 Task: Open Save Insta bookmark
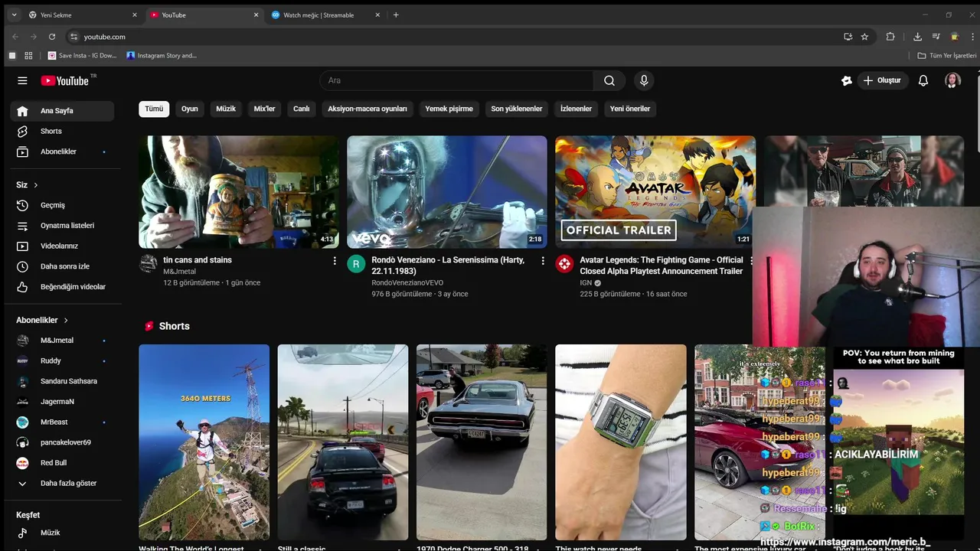[x=82, y=56]
